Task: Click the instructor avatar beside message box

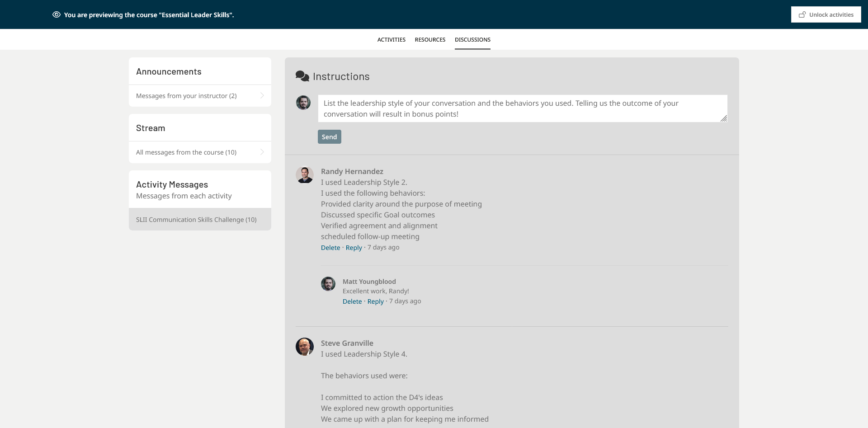Action: click(x=303, y=103)
